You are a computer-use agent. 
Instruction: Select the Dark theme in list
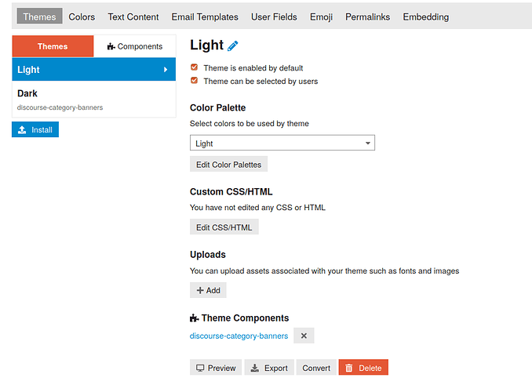point(93,100)
